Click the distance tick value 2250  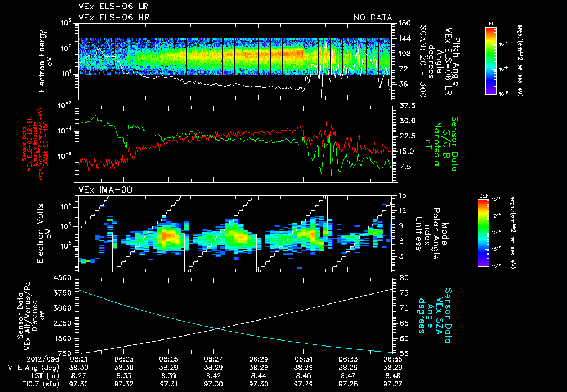click(x=62, y=323)
